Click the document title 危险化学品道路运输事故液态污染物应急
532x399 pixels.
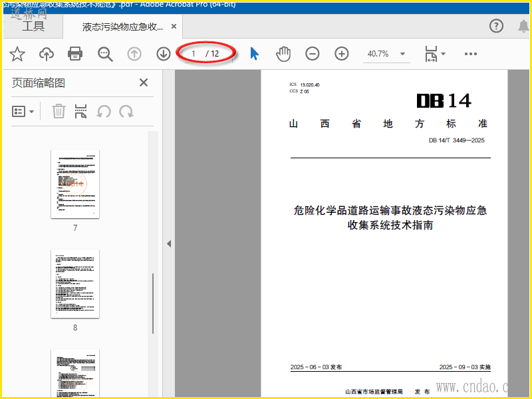click(x=390, y=210)
